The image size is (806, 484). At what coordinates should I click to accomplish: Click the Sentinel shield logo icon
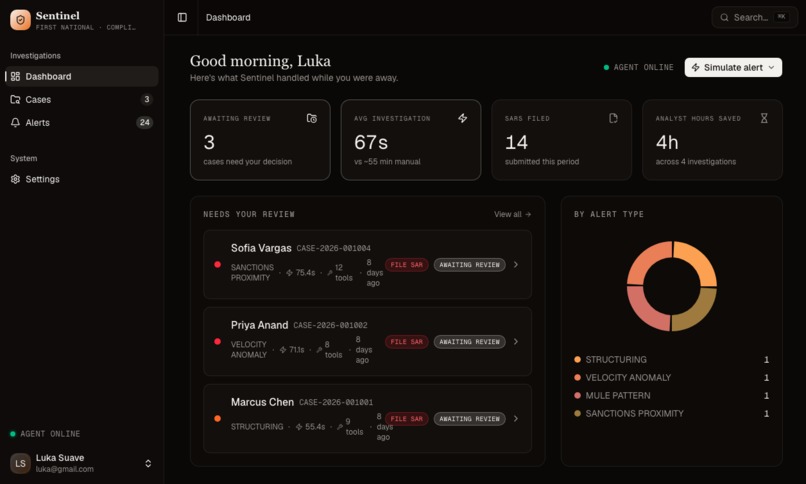(x=21, y=20)
